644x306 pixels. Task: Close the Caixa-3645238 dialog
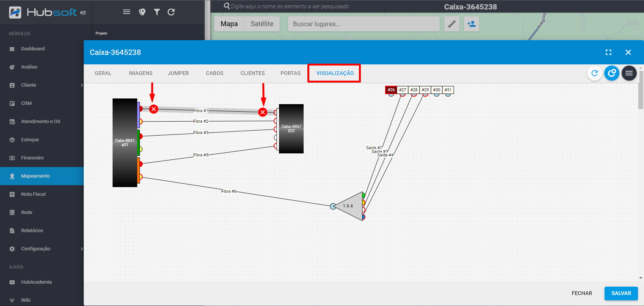(x=628, y=52)
